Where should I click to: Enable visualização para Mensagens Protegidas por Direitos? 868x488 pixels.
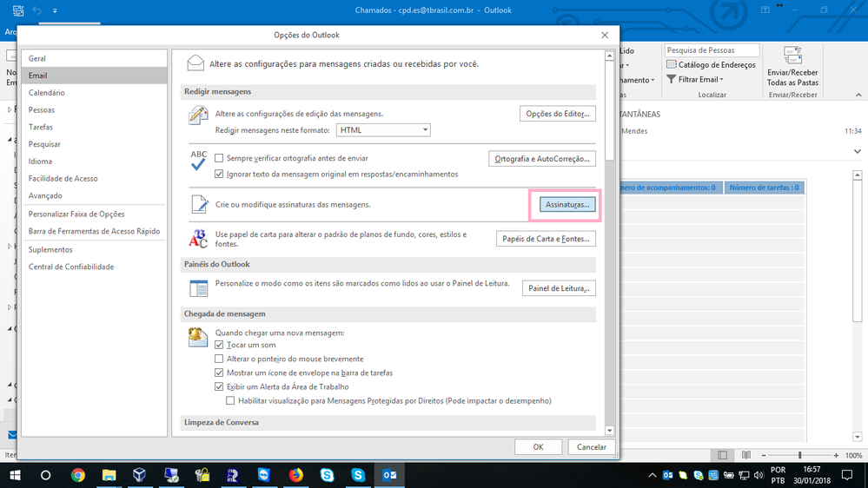[230, 400]
